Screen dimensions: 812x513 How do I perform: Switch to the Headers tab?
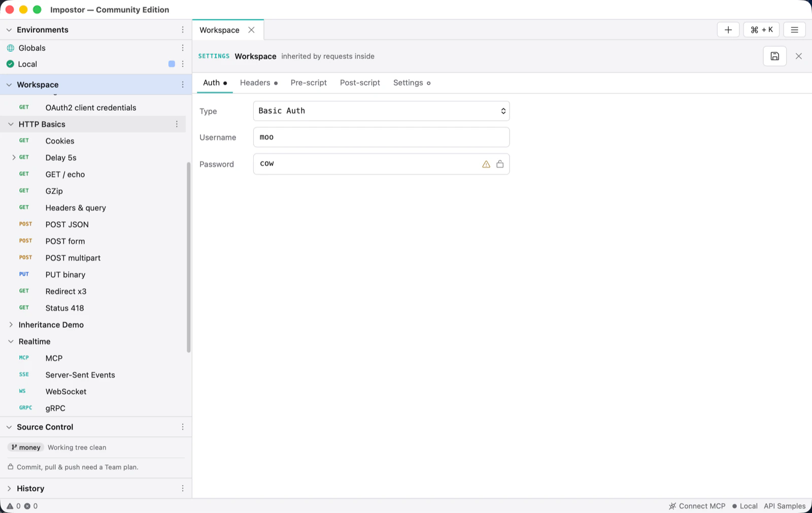(x=258, y=83)
